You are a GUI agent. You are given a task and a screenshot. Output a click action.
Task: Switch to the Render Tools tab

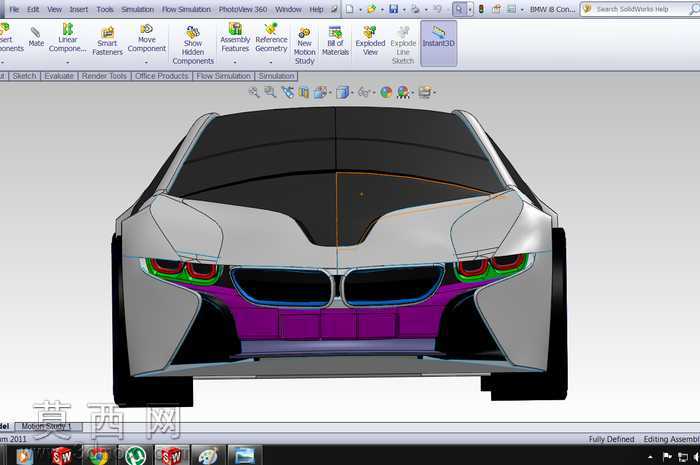pos(104,76)
